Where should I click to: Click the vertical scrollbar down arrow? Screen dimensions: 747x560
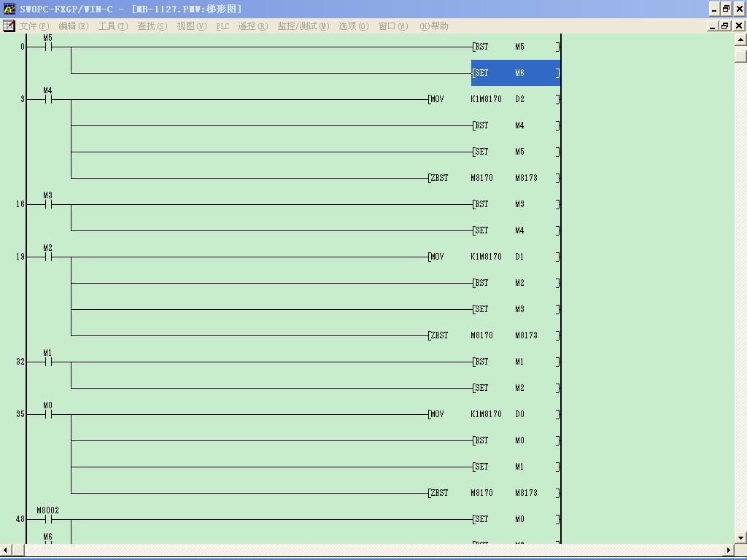tap(740, 537)
